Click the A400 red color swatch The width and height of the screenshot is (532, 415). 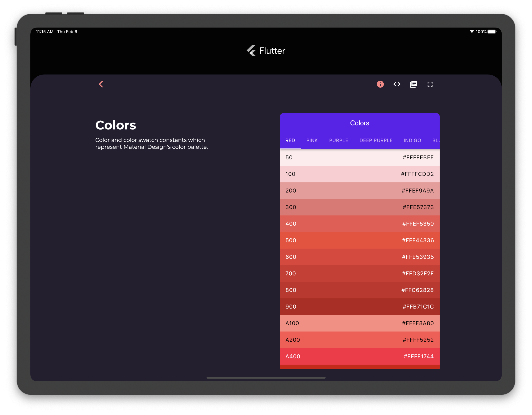point(360,356)
